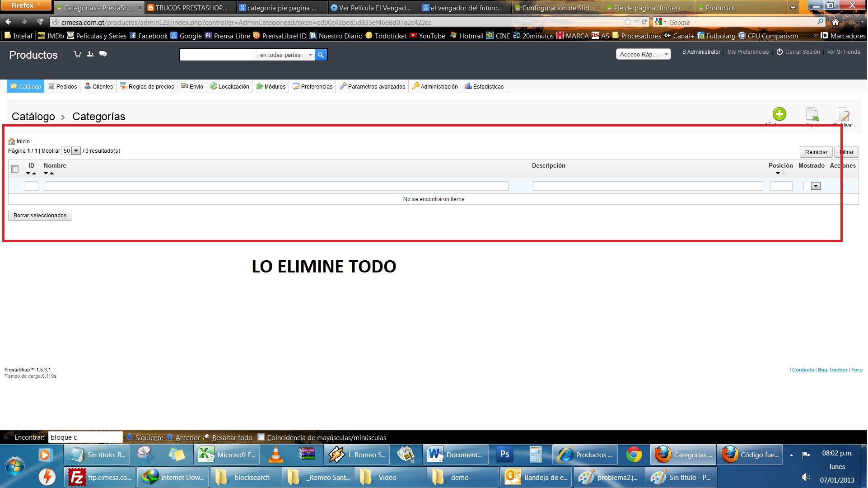Tick the select-all checkbox in table header
The image size is (868, 488).
pyautogui.click(x=15, y=169)
